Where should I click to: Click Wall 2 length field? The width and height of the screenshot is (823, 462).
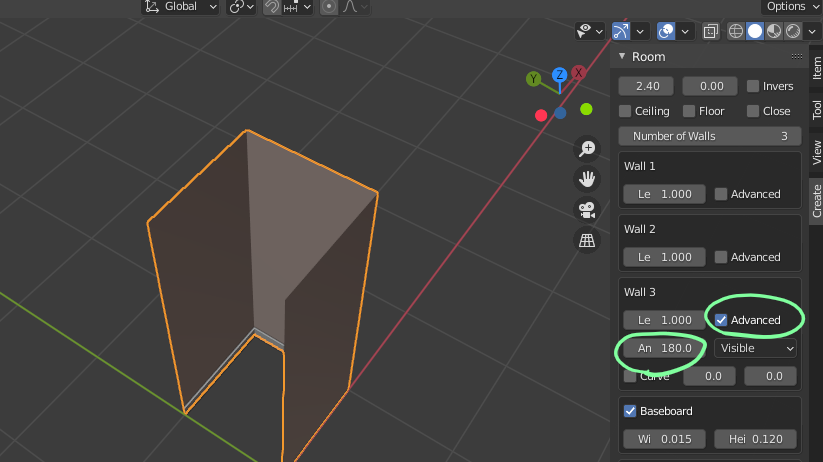point(664,257)
